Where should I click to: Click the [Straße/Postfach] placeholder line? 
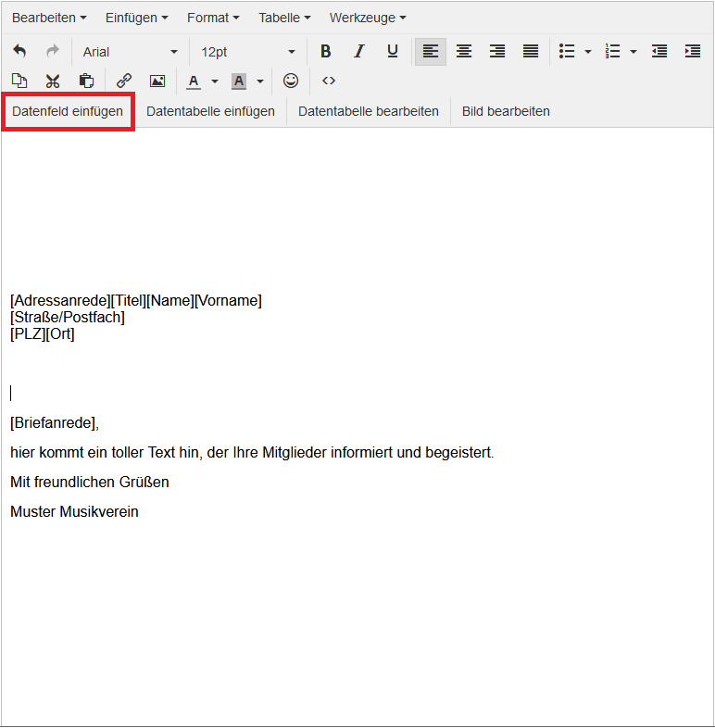point(68,317)
